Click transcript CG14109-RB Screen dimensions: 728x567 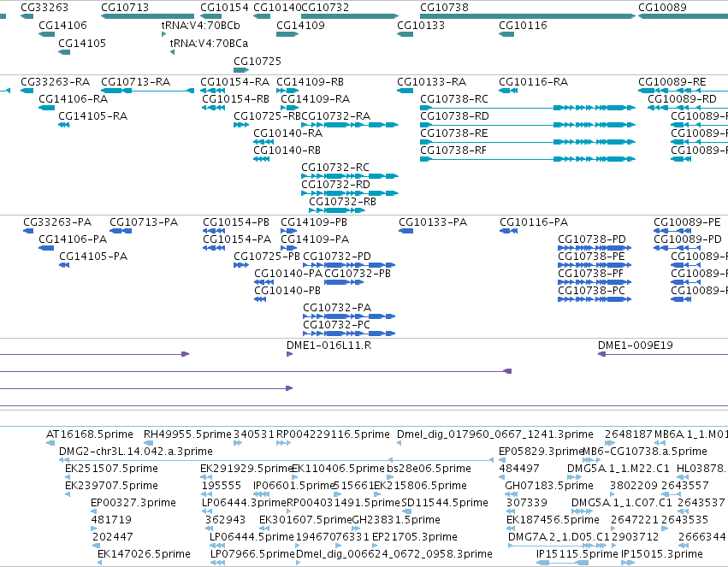tap(311, 82)
